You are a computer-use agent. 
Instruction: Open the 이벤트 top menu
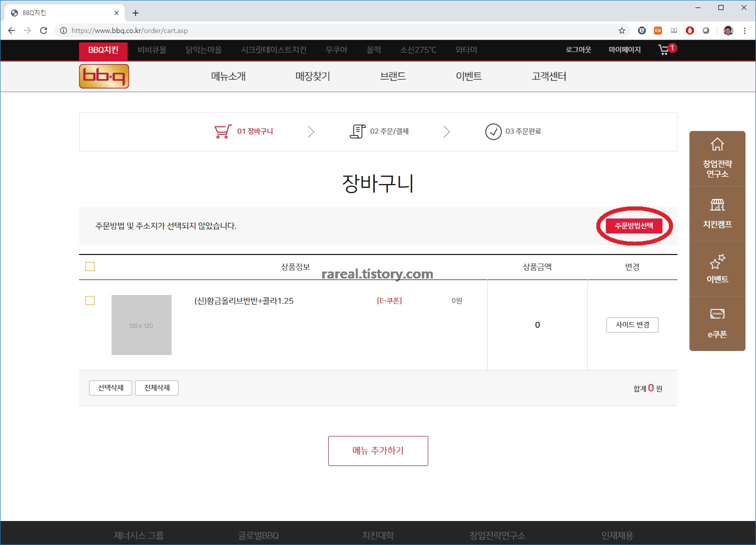point(469,76)
